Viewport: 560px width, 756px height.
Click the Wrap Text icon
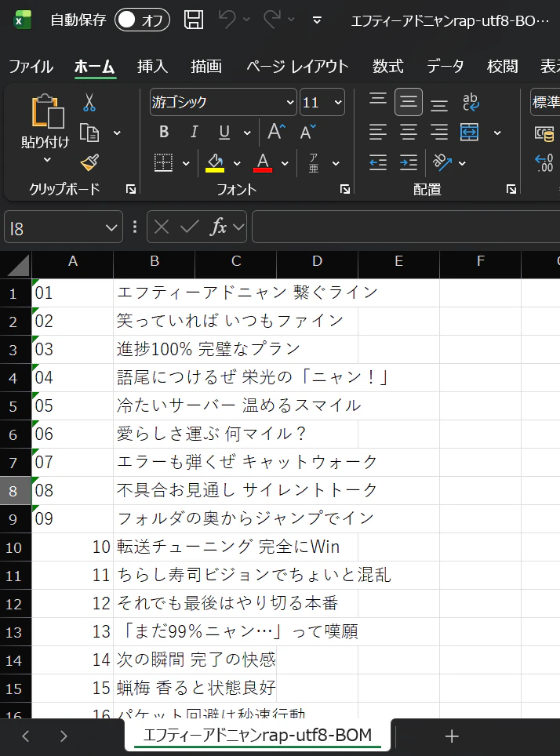pyautogui.click(x=471, y=102)
